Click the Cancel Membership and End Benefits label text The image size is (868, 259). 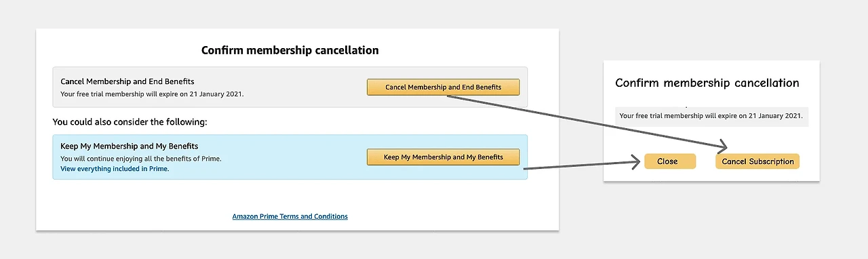pyautogui.click(x=127, y=81)
